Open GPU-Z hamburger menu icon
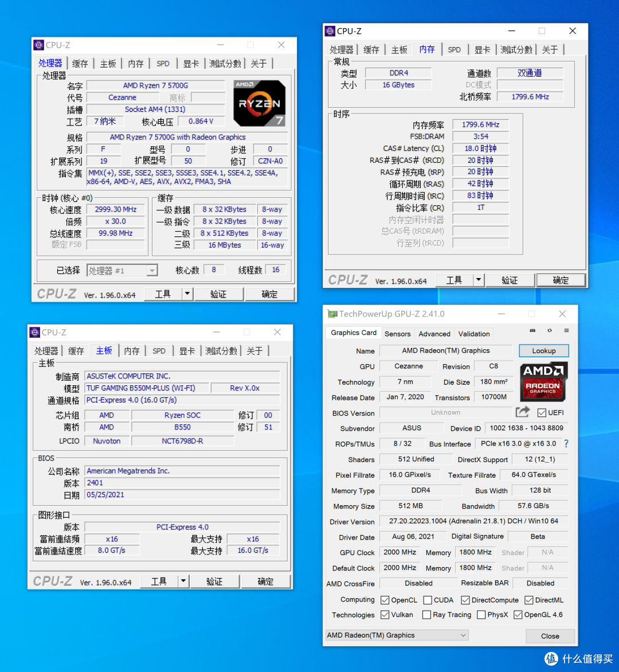619x672 pixels. click(x=566, y=330)
